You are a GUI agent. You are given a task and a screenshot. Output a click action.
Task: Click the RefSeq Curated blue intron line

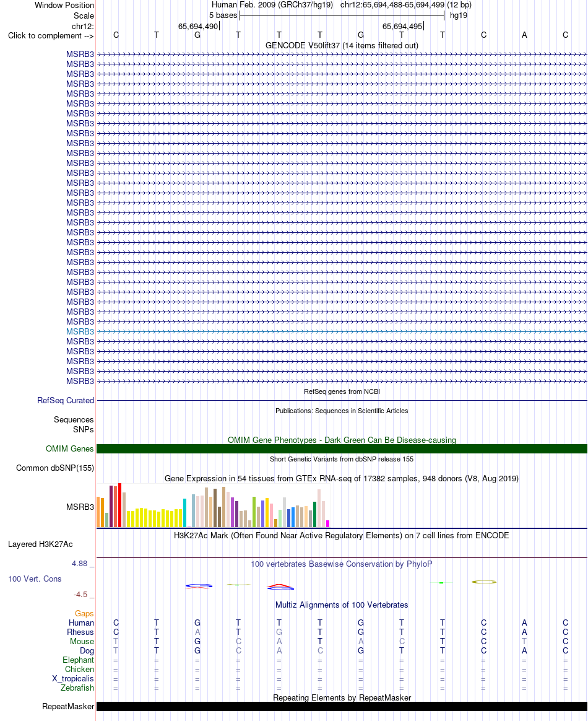click(x=342, y=401)
